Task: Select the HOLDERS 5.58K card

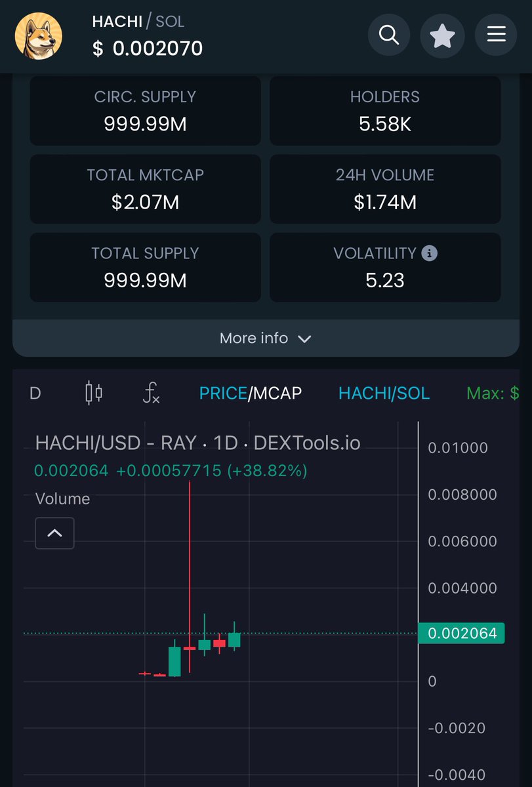Action: (385, 111)
